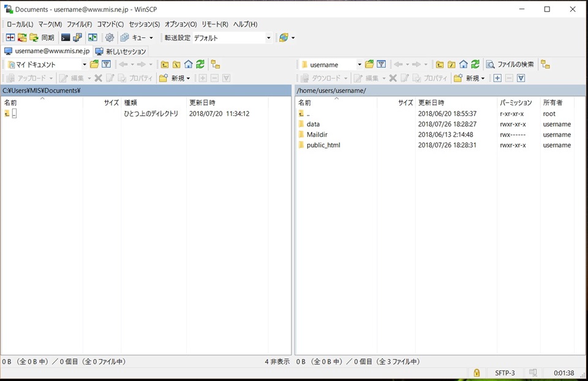Click remote panel home directory icon
Screen dimensions: 588x381
coord(464,64)
